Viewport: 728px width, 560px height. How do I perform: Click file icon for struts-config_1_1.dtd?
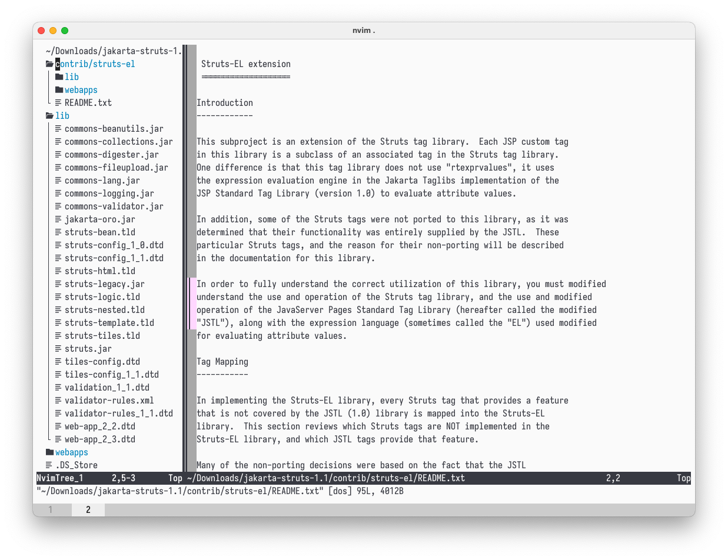pos(58,258)
